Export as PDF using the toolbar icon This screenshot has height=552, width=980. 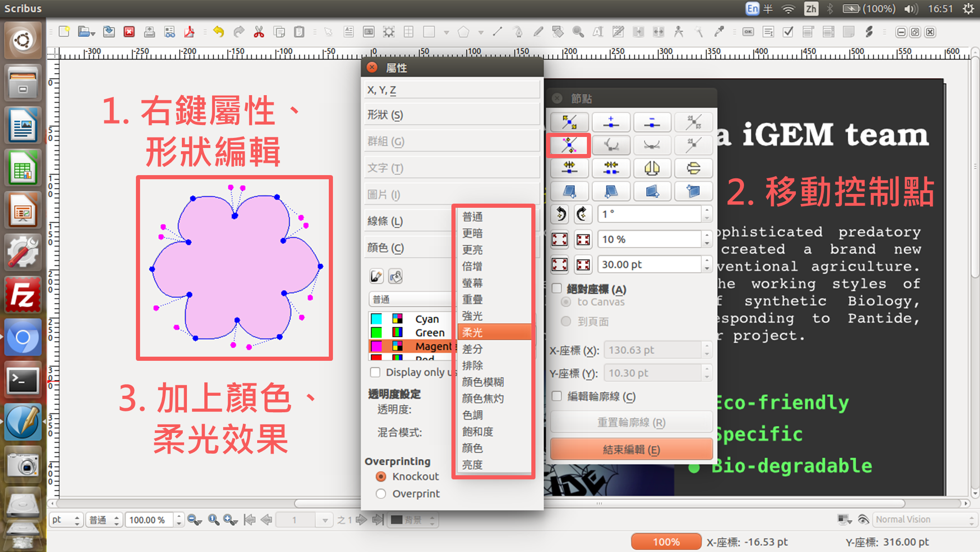pos(189,32)
